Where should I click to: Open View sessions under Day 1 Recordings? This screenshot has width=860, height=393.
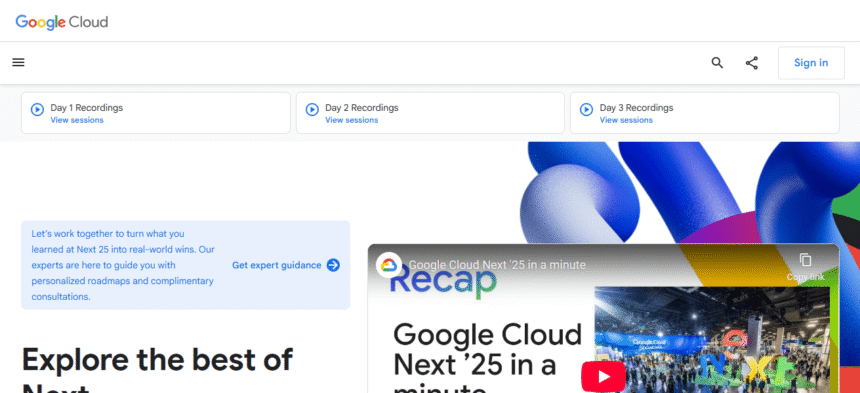pos(77,120)
